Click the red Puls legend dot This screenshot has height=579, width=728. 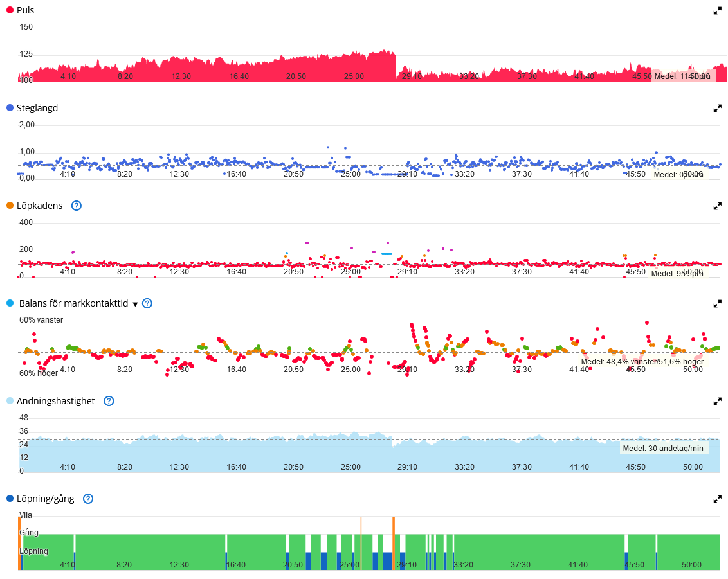point(10,10)
